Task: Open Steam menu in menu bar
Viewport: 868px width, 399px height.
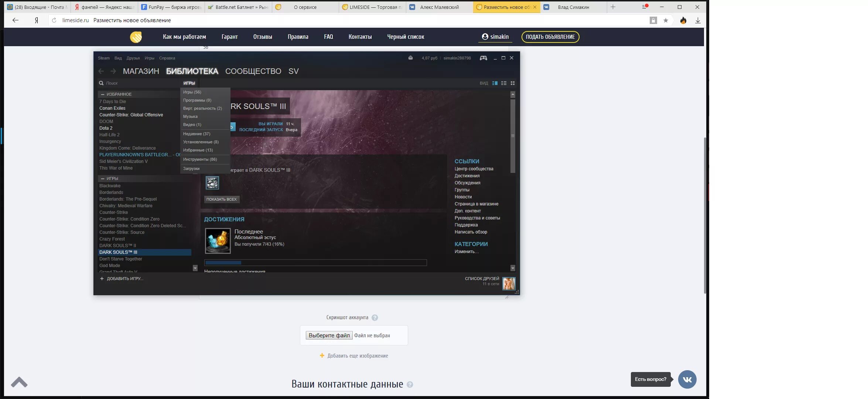Action: [x=103, y=58]
